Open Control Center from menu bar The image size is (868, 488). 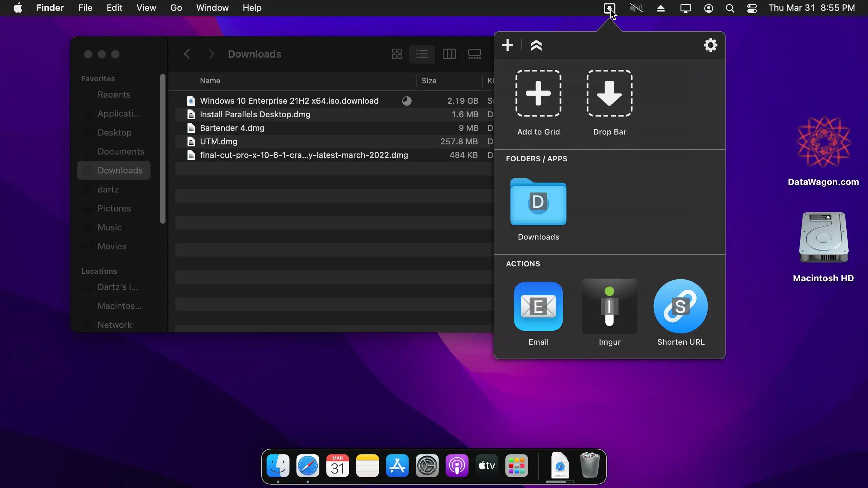752,8
